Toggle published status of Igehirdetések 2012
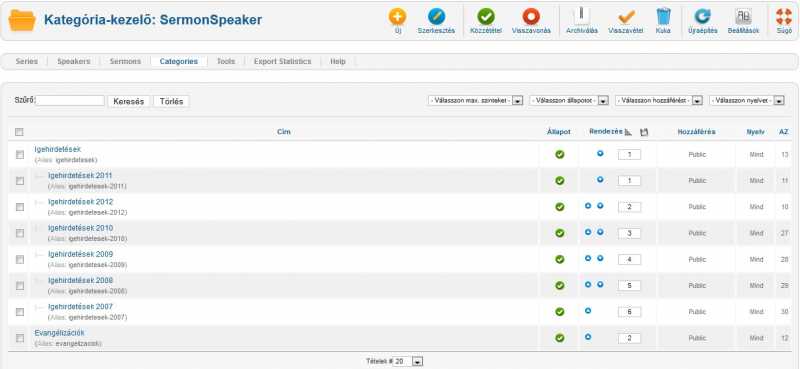This screenshot has width=800, height=369. [x=560, y=207]
